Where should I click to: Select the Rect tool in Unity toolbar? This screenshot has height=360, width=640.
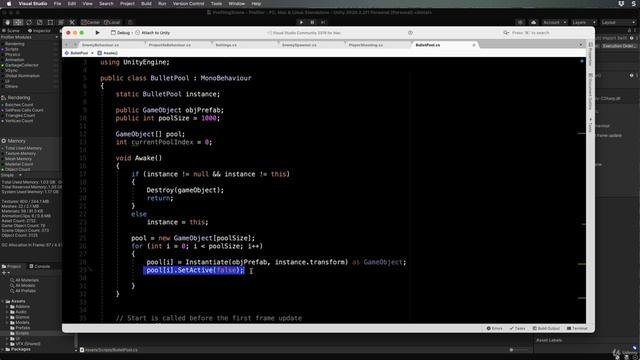point(50,22)
